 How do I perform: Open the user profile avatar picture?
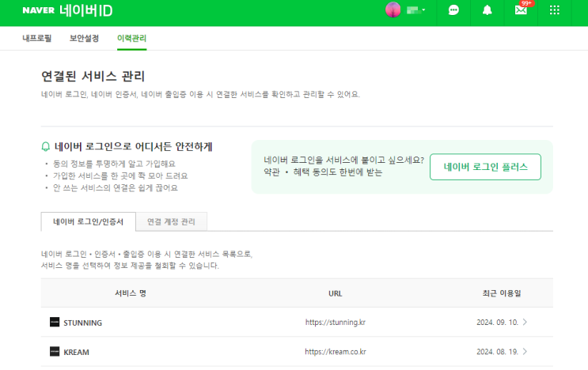[393, 9]
